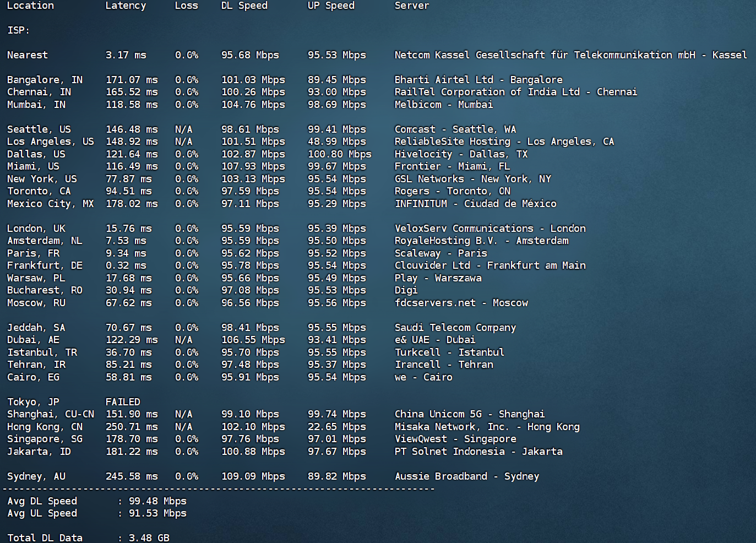Click "China Unicom 5G - Shanghai" server

(x=470, y=414)
